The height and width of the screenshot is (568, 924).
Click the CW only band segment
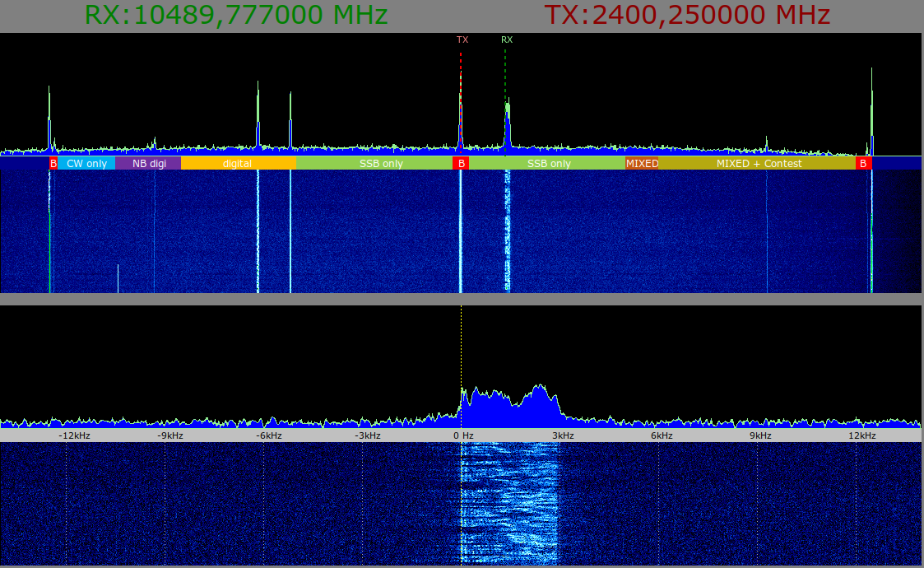click(86, 163)
